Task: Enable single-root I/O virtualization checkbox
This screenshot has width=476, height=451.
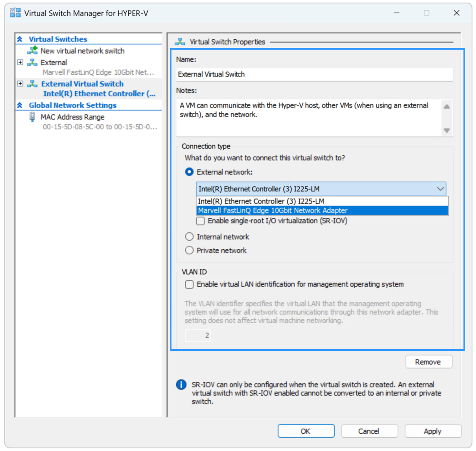Action: point(200,221)
